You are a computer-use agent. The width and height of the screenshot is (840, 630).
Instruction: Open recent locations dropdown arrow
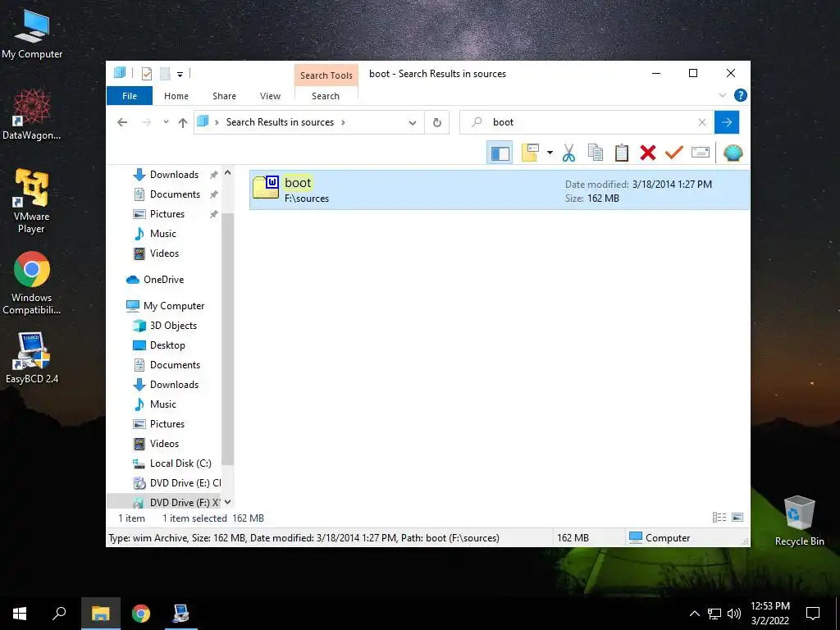pos(166,122)
